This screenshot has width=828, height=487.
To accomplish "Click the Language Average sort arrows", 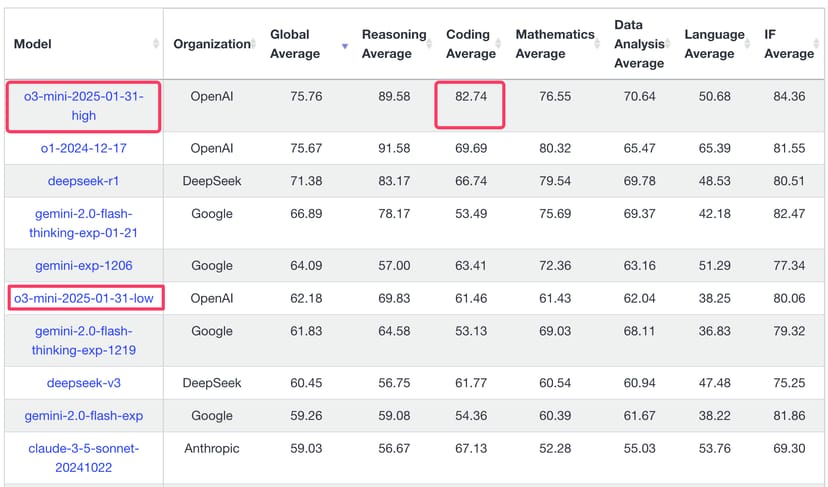I will [750, 45].
